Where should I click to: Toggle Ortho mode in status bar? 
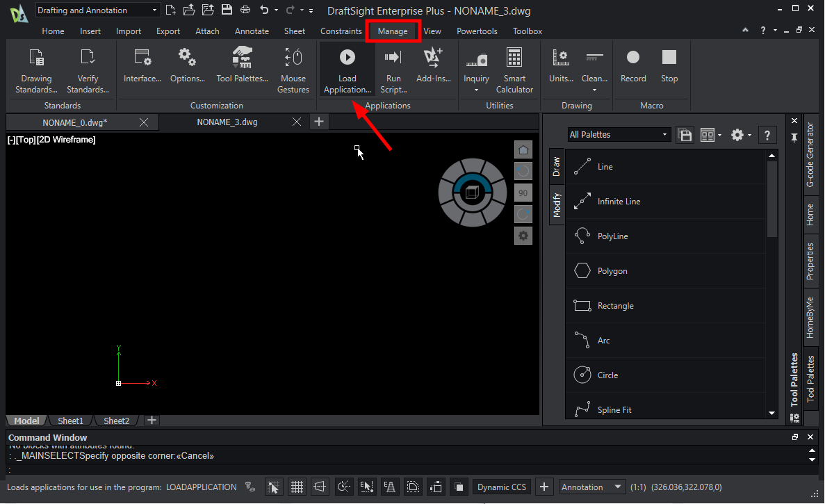320,487
